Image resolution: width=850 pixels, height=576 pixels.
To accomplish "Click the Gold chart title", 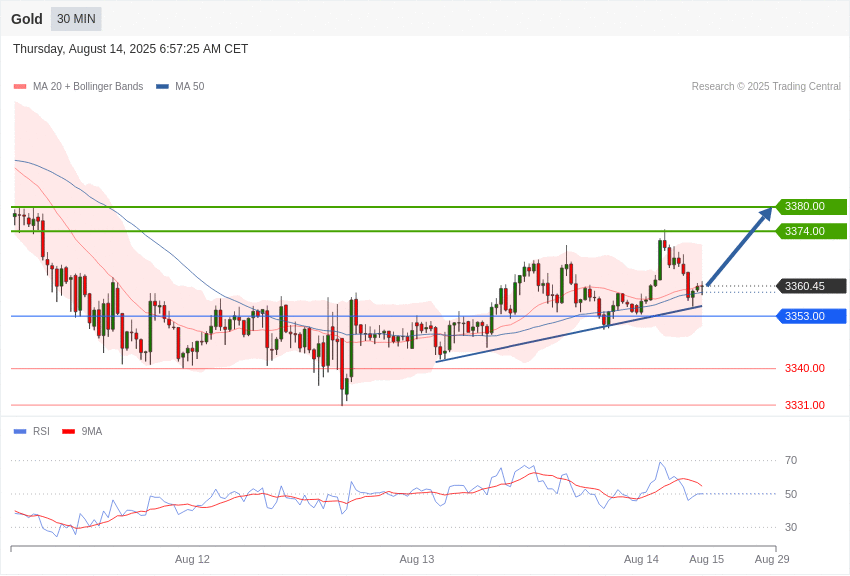I will click(x=27, y=19).
